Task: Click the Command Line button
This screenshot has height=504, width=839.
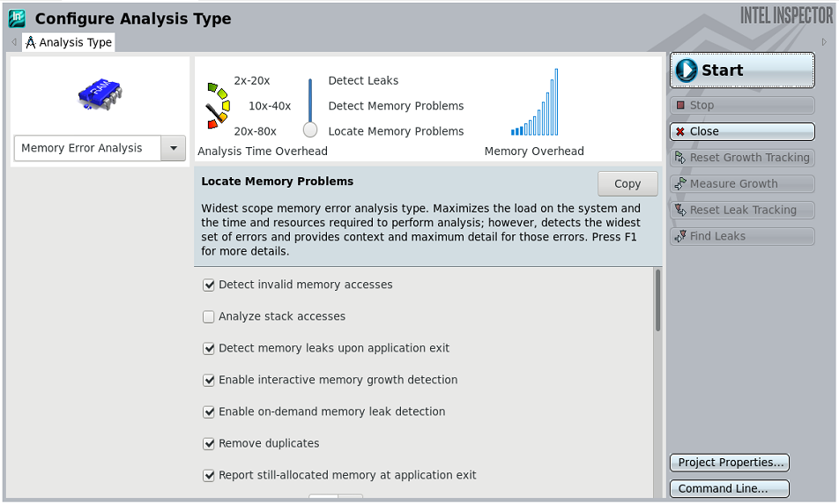Action: (729, 489)
